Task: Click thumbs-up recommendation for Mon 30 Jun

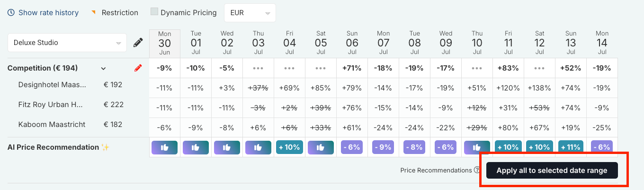Action: pyautogui.click(x=164, y=147)
